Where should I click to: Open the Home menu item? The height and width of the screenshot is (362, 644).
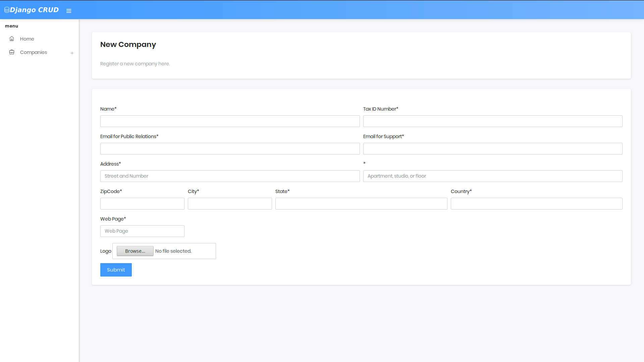point(27,39)
